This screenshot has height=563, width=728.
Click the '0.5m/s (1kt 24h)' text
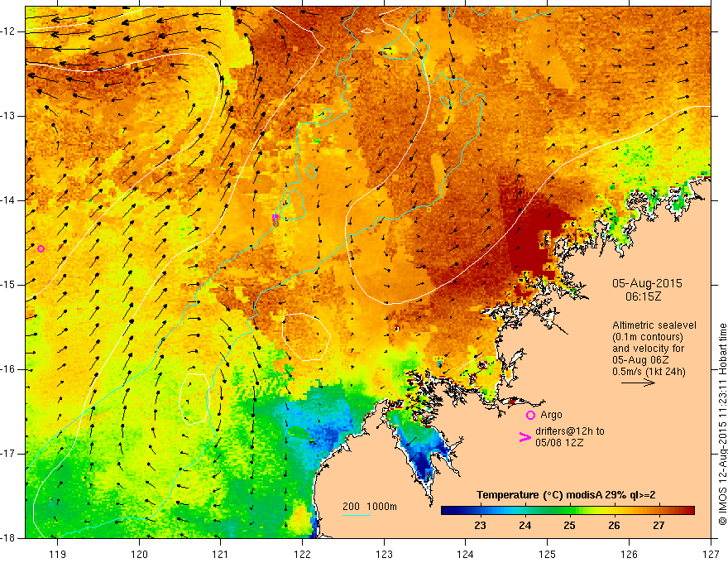click(x=649, y=372)
